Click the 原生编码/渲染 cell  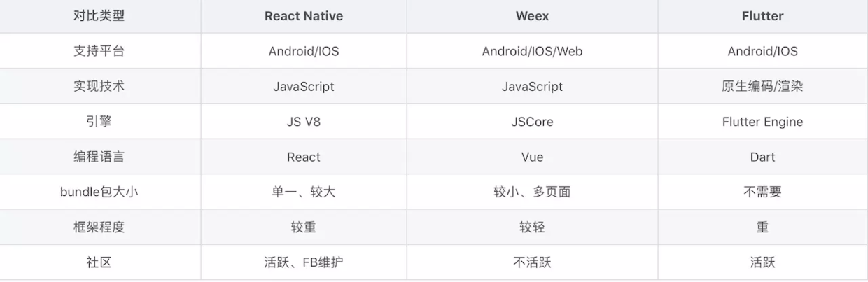click(762, 87)
